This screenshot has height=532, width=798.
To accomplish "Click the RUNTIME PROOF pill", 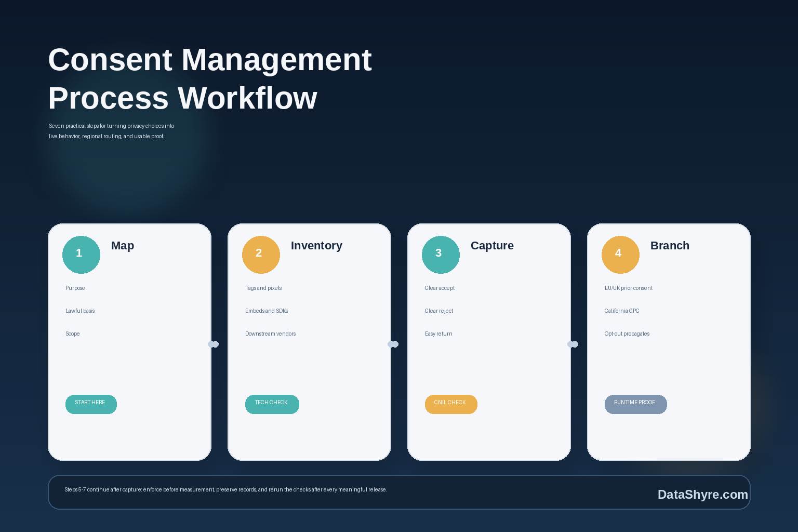I will [x=635, y=404].
